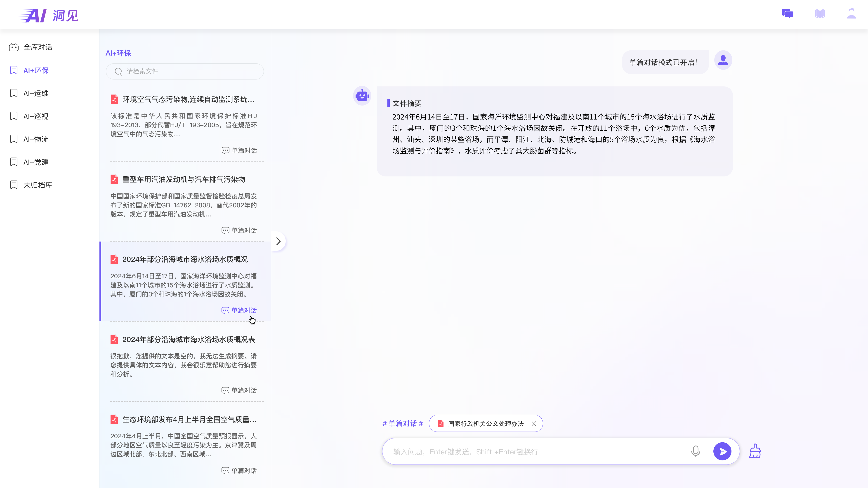868x488 pixels.
Task: Open 2024年部分沿海城市海水浴场水质概况 document
Action: tap(185, 259)
